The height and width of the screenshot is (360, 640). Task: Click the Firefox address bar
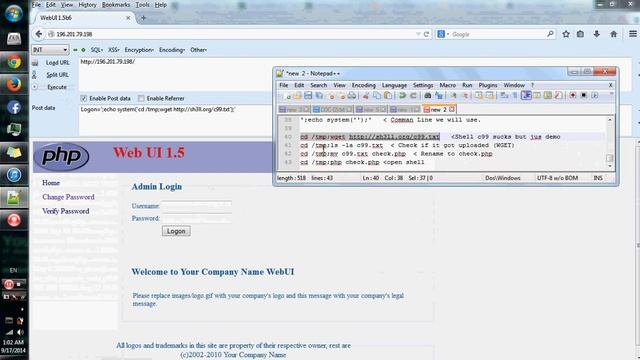pos(233,34)
